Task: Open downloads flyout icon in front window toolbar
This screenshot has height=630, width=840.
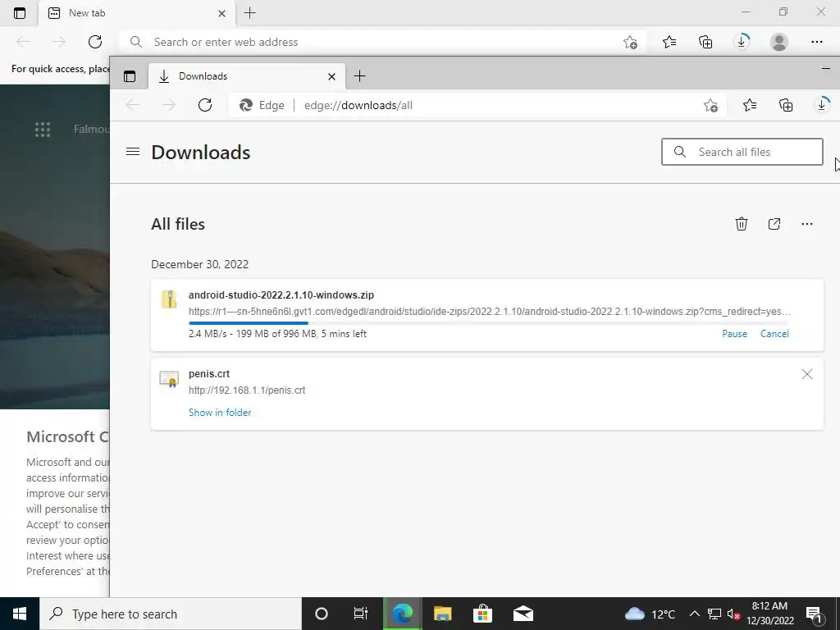Action: click(x=821, y=105)
